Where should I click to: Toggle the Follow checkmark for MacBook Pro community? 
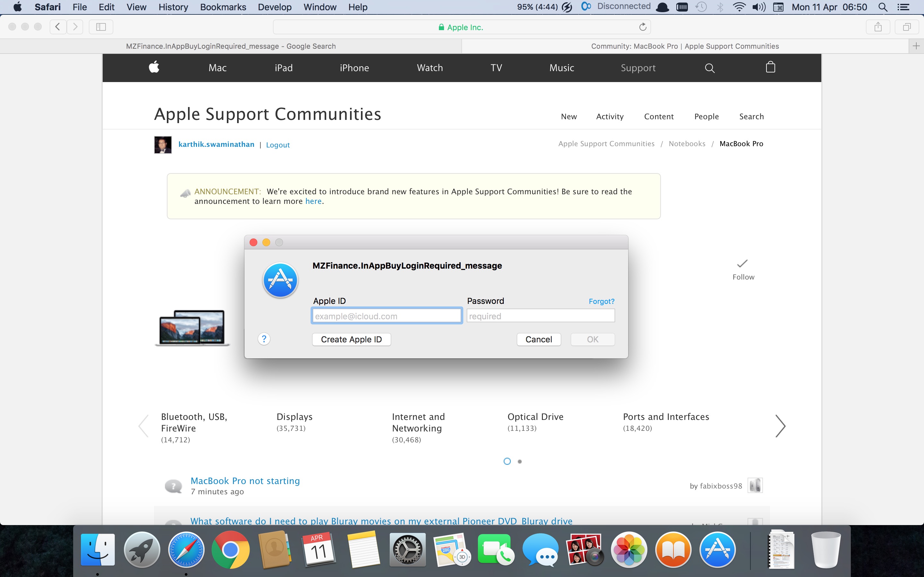point(742,263)
